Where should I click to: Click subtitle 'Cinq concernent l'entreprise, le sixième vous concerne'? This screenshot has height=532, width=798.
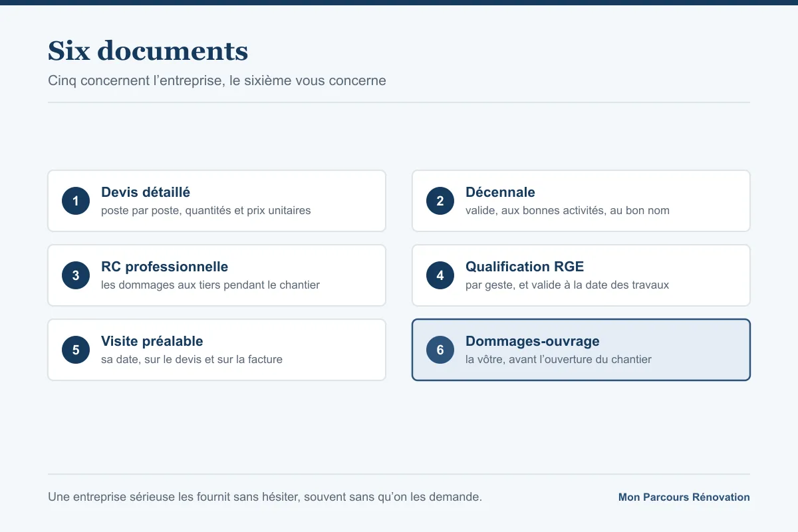click(x=217, y=80)
